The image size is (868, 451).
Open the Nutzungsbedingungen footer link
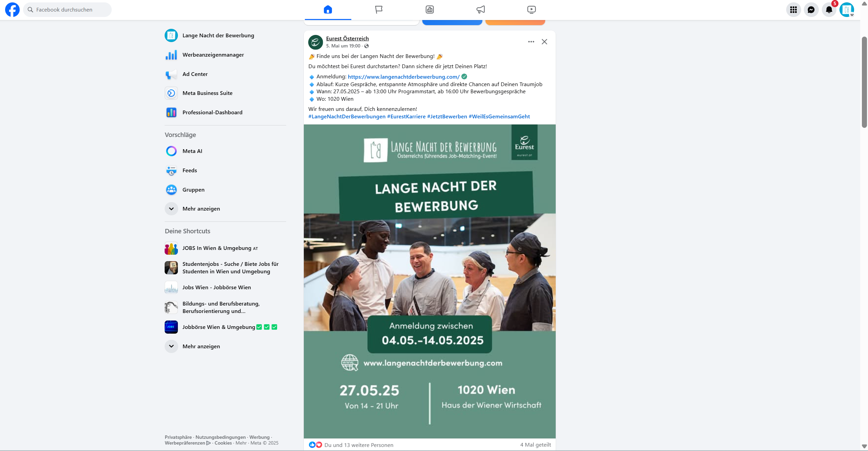220,437
